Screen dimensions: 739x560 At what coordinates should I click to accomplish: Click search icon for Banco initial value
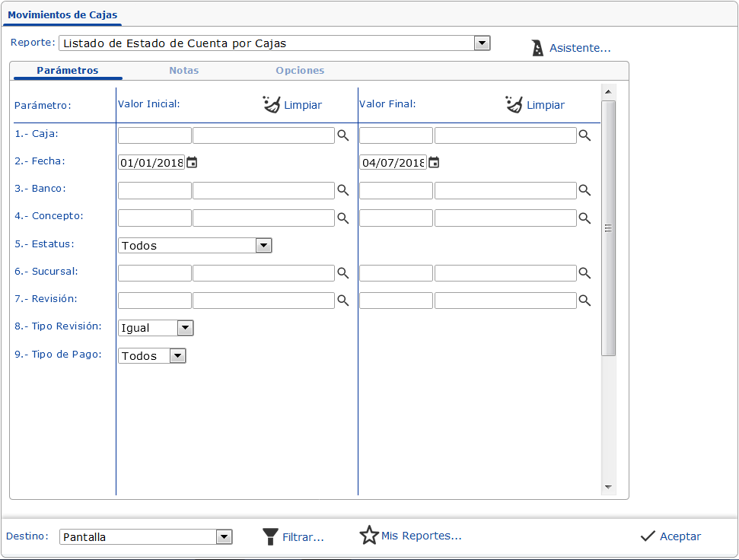point(343,190)
